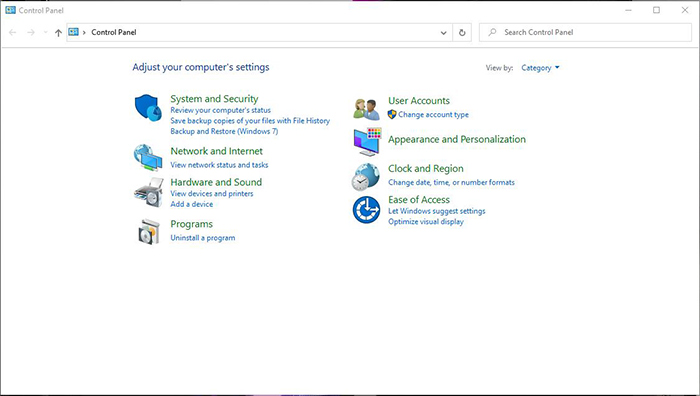Click Change account type link
700x396 pixels.
pyautogui.click(x=433, y=115)
